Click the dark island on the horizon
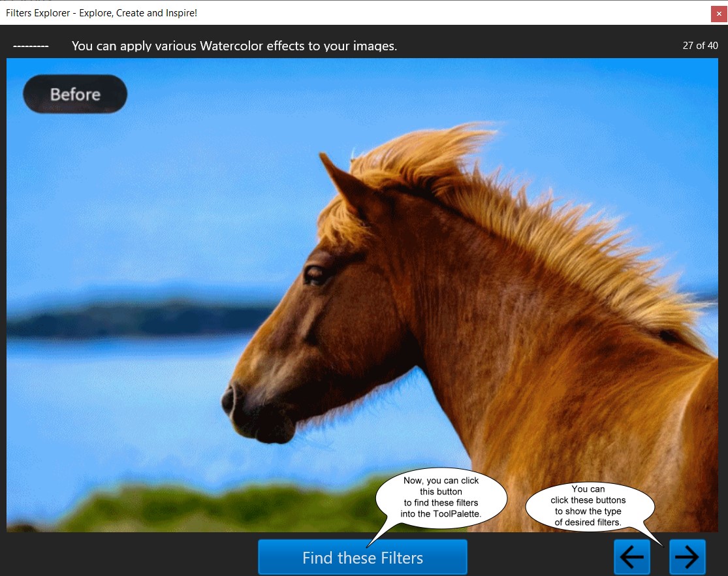 tap(131, 320)
